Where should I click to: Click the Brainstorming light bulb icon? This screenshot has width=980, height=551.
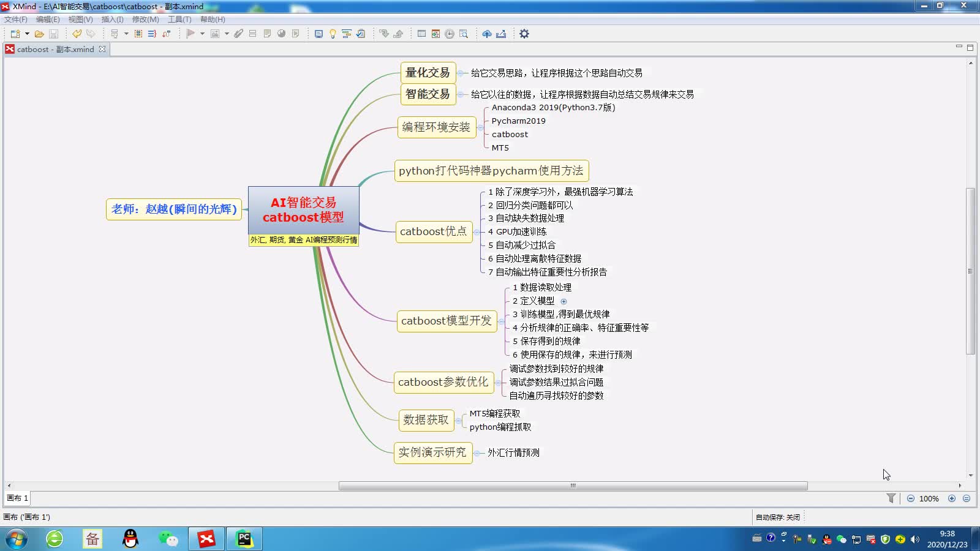[x=333, y=34]
